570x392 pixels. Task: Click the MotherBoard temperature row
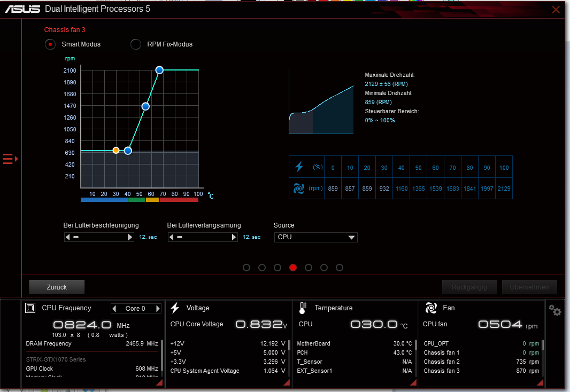click(x=355, y=344)
